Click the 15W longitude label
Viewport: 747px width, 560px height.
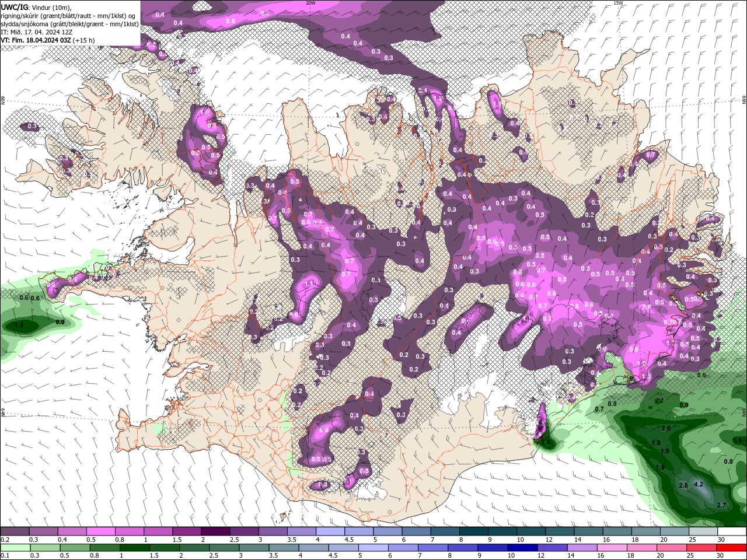coord(619,3)
